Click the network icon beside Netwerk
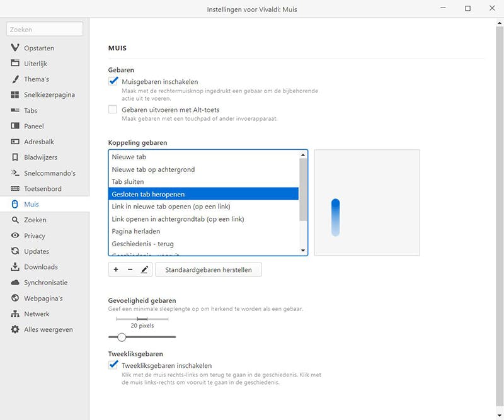 coord(14,314)
